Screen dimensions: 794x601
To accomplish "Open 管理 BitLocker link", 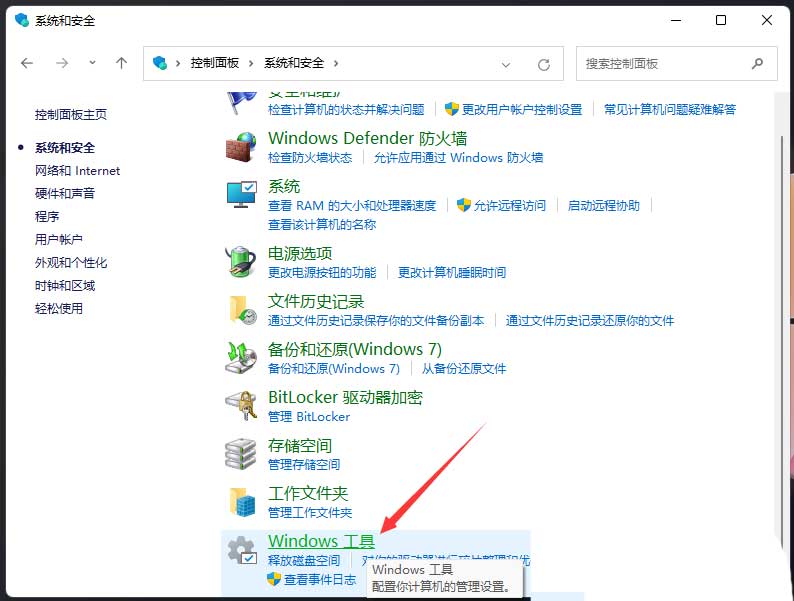I will click(309, 416).
